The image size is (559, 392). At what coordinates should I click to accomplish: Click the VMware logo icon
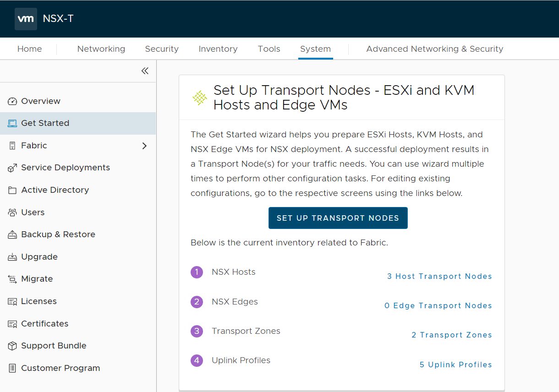(x=26, y=19)
